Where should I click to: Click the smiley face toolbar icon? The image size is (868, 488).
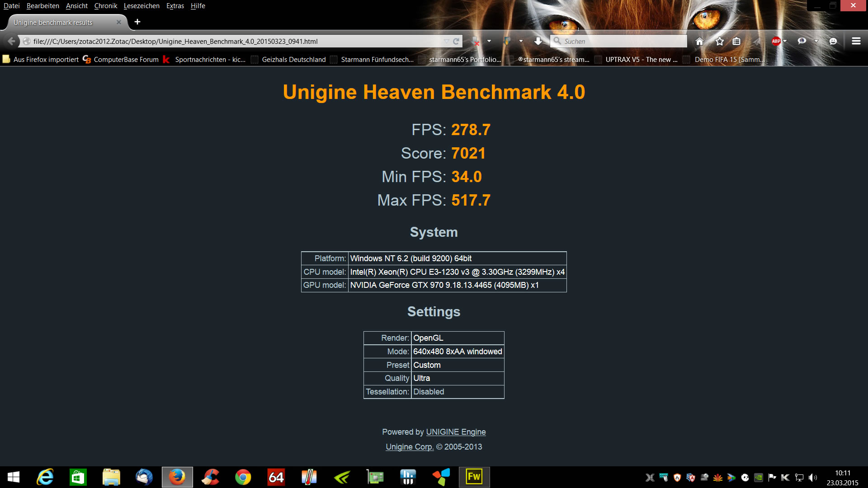833,41
